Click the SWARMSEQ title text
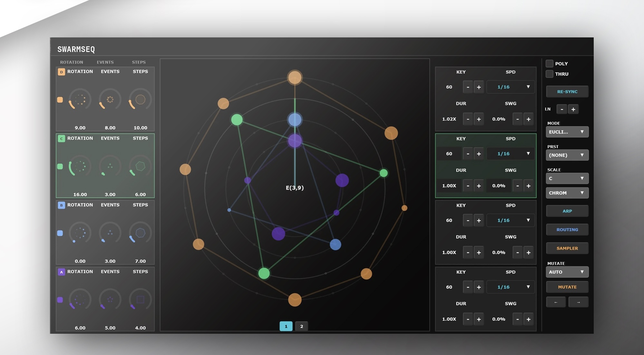Viewport: 644px width, 355px height. (x=76, y=49)
